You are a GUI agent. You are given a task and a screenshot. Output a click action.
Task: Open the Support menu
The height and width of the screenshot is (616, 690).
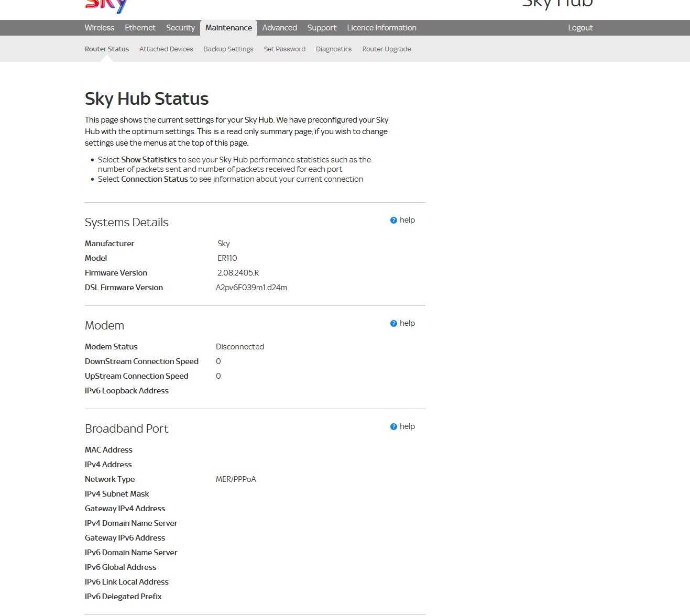point(322,28)
